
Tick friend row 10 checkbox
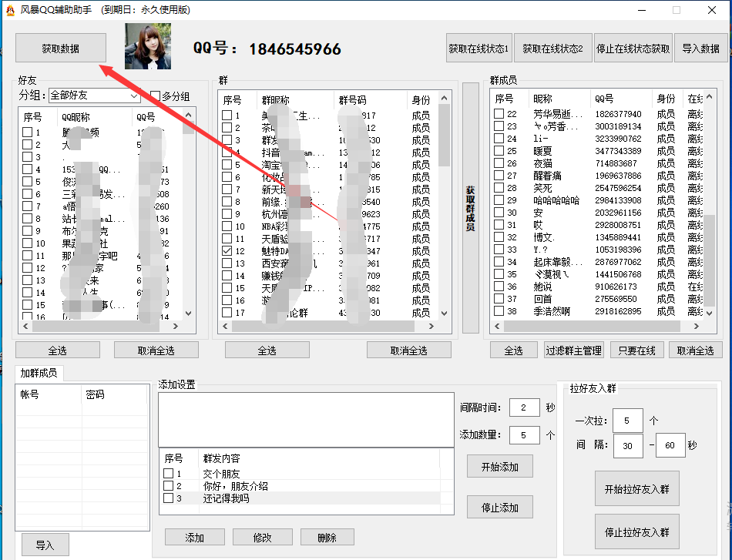[x=27, y=243]
